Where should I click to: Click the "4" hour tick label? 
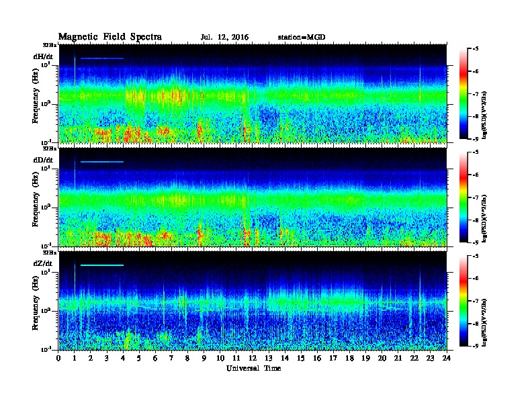point(123,359)
